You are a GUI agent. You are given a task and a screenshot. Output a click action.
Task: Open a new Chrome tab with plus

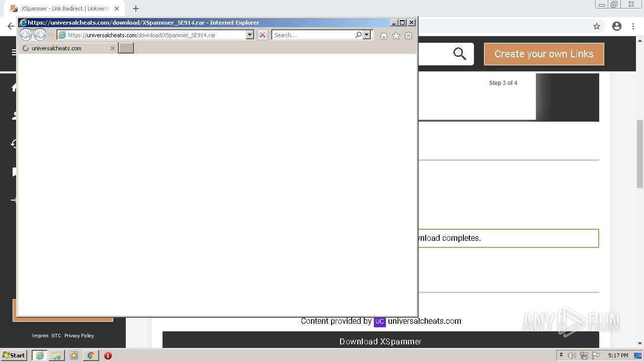pyautogui.click(x=136, y=9)
